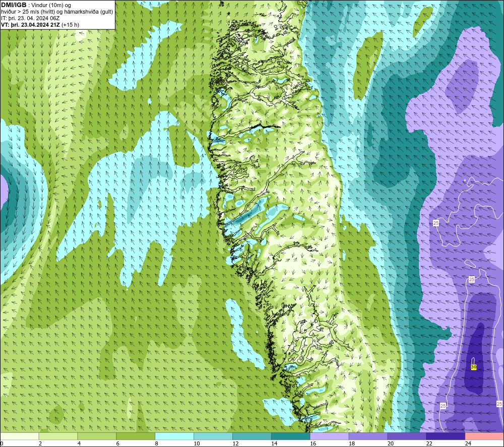Screen dimensions: 504x447
Task: Select the 6–8 m/s darker green swatch
Action: 136,436
